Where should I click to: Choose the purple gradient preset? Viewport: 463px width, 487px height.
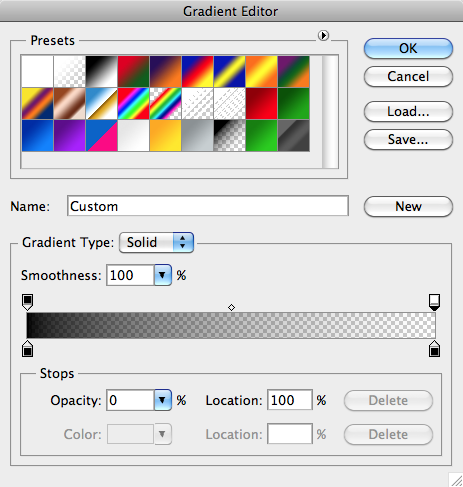point(69,135)
